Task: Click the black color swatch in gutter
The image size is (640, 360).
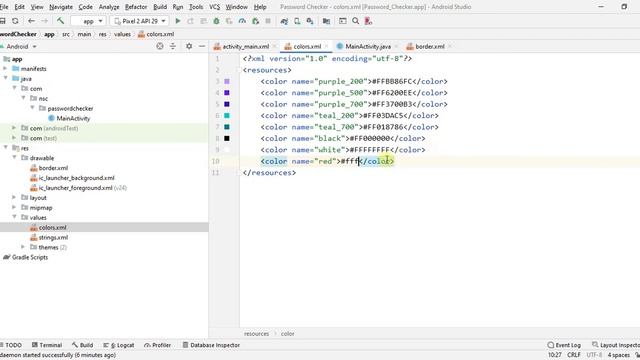Action: click(x=227, y=139)
